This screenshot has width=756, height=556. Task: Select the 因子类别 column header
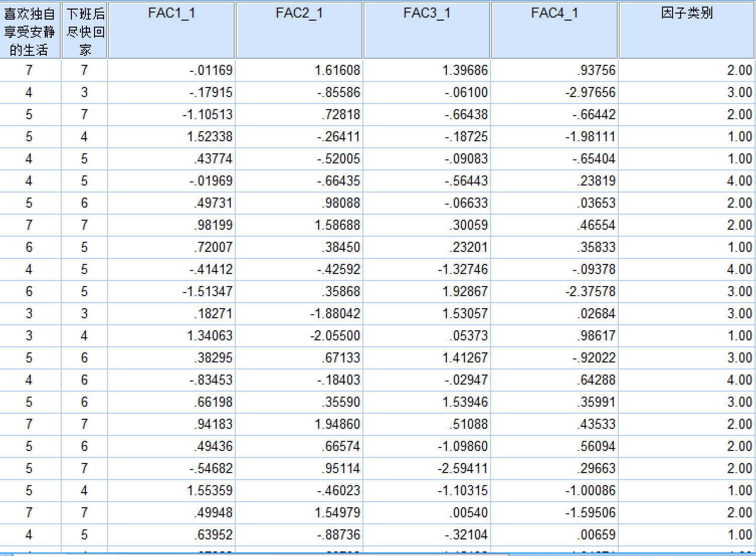687,30
